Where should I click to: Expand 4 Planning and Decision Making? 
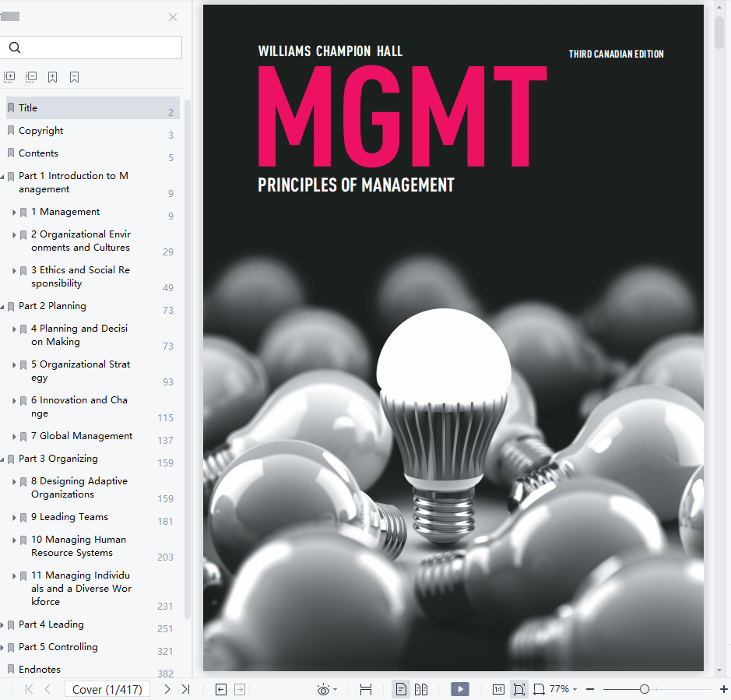[14, 329]
